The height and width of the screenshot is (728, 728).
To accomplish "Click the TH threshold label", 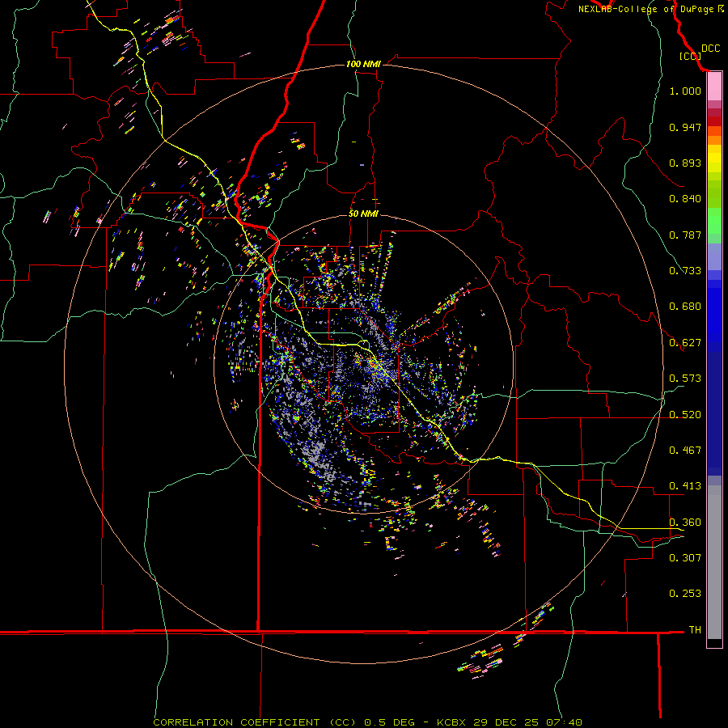I will point(695,630).
